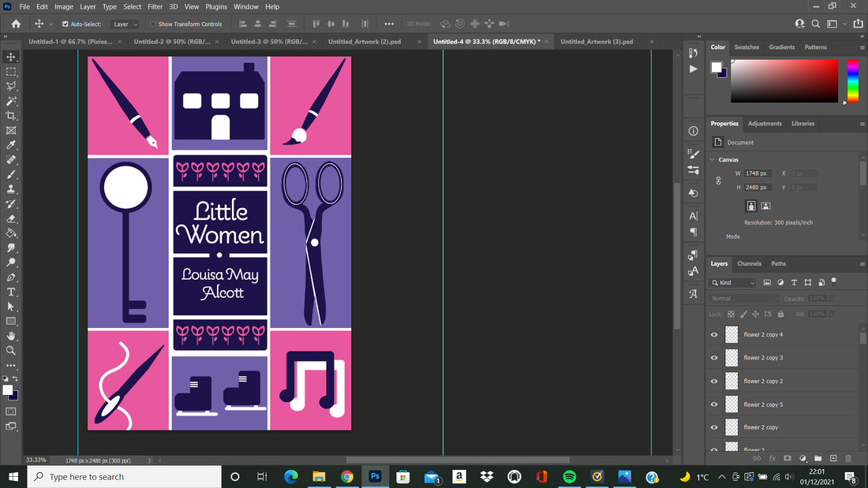868x488 pixels.
Task: Open the Filter menu
Action: point(155,6)
